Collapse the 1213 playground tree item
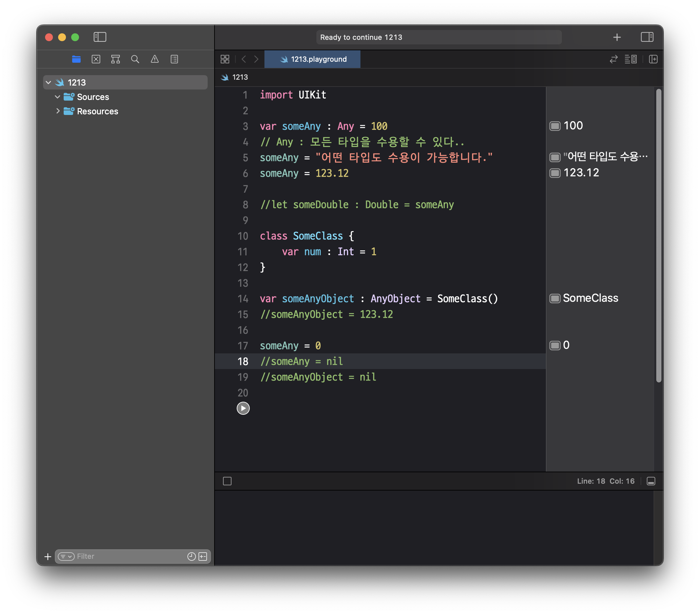 coord(48,82)
